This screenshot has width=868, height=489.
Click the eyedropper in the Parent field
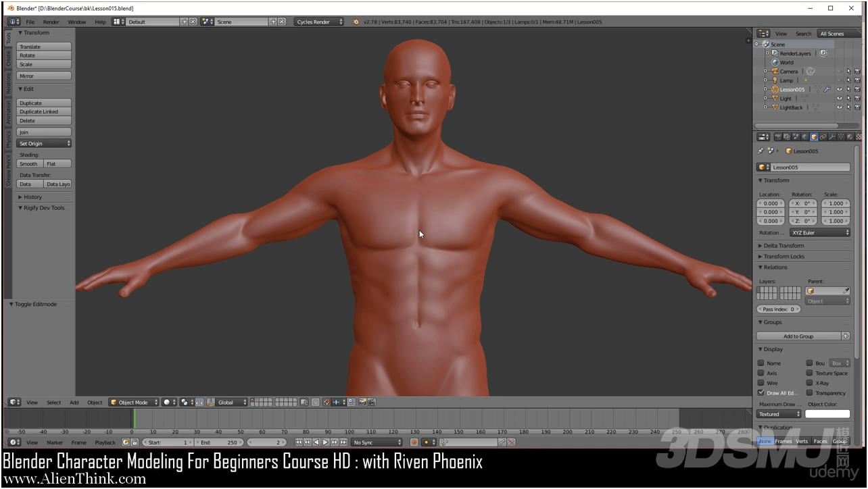(x=846, y=291)
